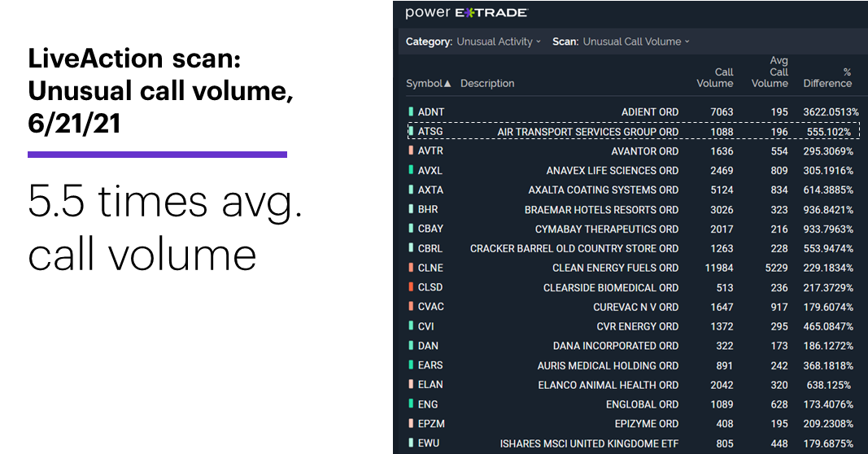Viewport: 868px width, 454px height.
Task: Click the 7063 call volume value
Action: point(722,111)
